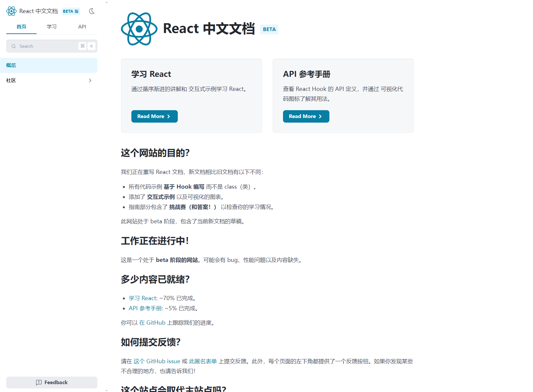Switch to the 学习 tab
Image resolution: width=533 pixels, height=392 pixels.
(52, 27)
